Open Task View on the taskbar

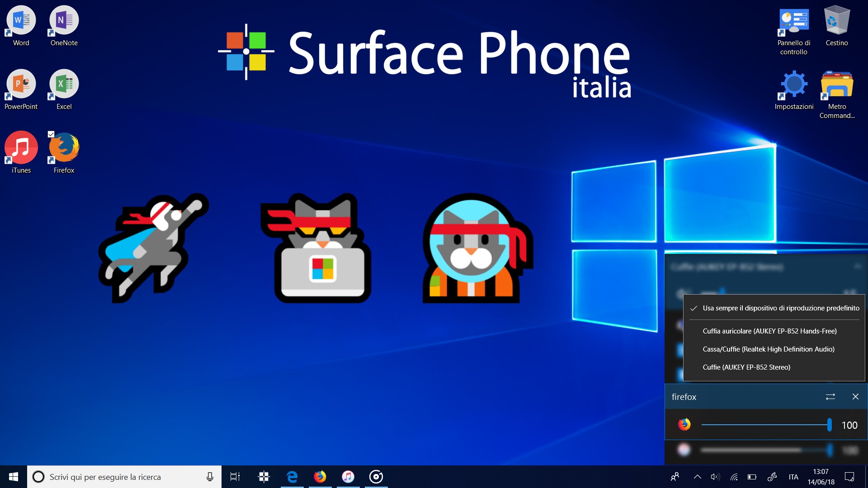click(235, 477)
